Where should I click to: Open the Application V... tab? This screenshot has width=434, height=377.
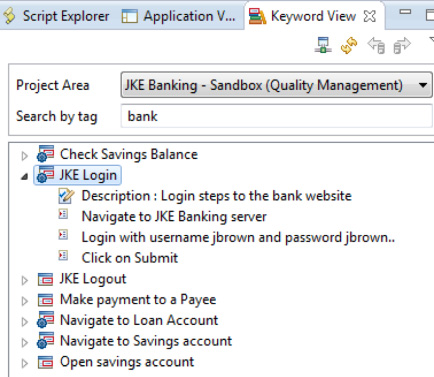(179, 16)
